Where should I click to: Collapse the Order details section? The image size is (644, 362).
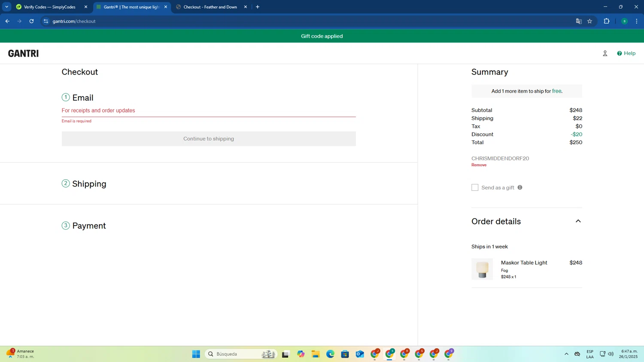coord(578,221)
